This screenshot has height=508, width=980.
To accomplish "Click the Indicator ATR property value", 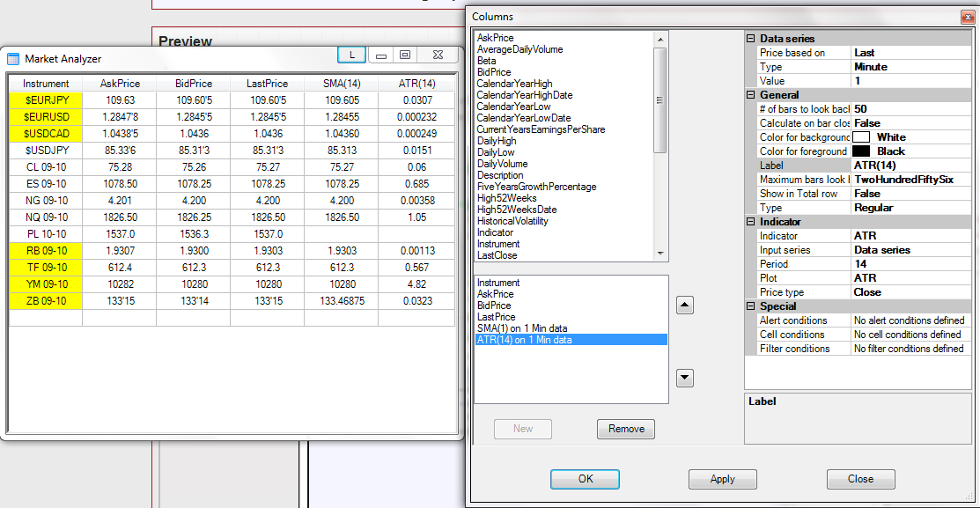I will [x=911, y=236].
